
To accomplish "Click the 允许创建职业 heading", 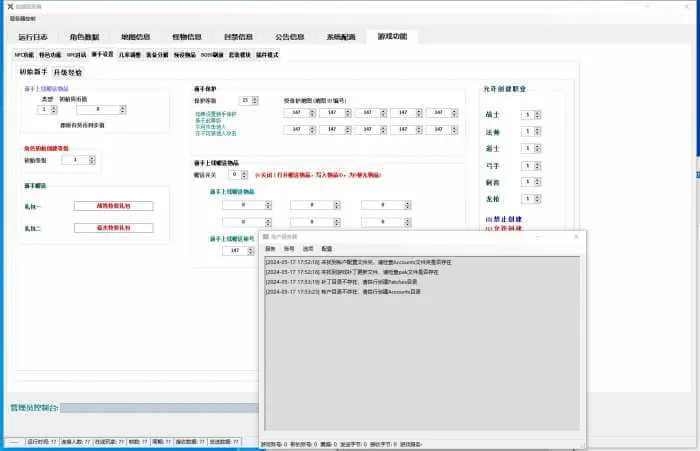I will tap(505, 89).
